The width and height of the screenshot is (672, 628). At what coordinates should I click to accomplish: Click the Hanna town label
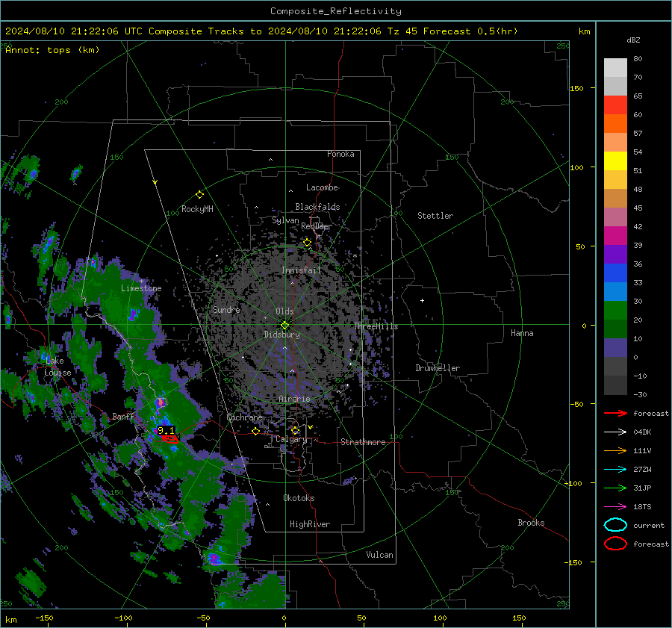tap(522, 333)
